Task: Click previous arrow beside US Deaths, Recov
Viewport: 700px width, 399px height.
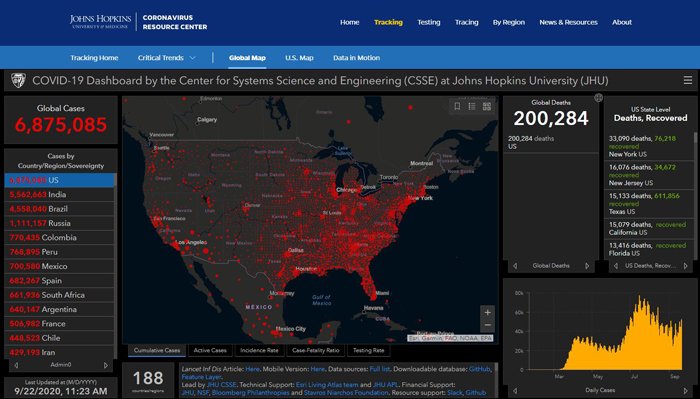Action: (x=616, y=266)
